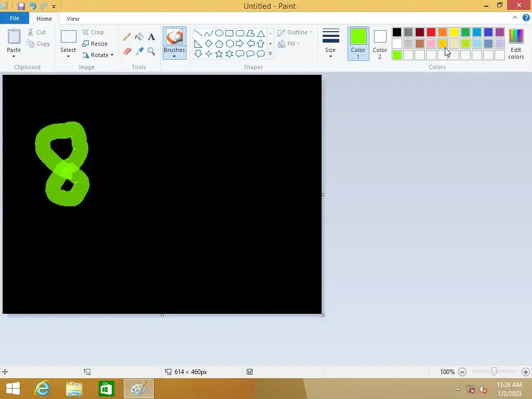The image size is (532, 399).
Task: Choose the Up arrow shape
Action: click(x=261, y=44)
